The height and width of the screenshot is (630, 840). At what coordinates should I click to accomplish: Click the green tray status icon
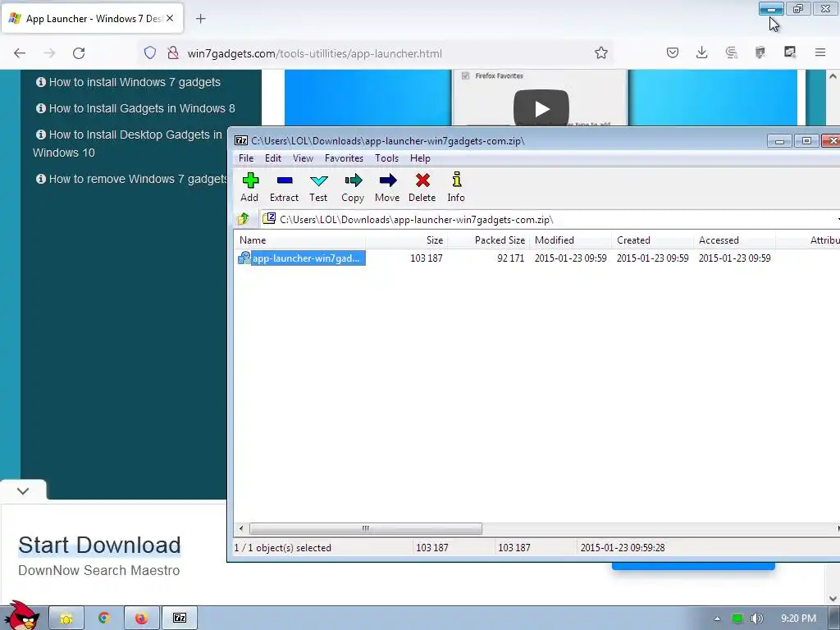tap(737, 619)
